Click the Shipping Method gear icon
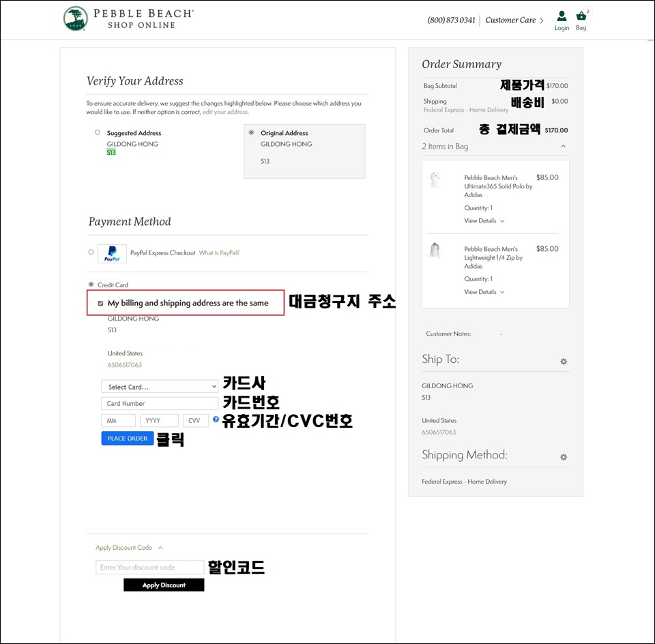655x644 pixels. pyautogui.click(x=564, y=457)
